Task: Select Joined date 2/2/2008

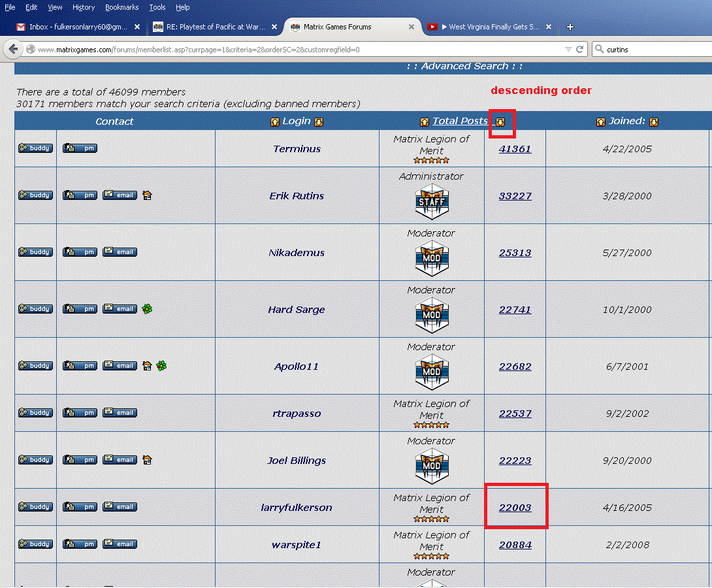Action: click(628, 545)
